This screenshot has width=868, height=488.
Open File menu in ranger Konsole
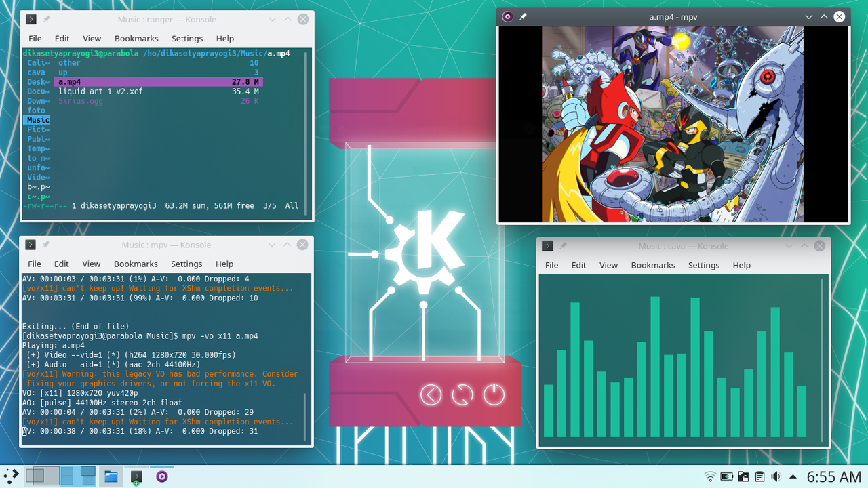35,39
